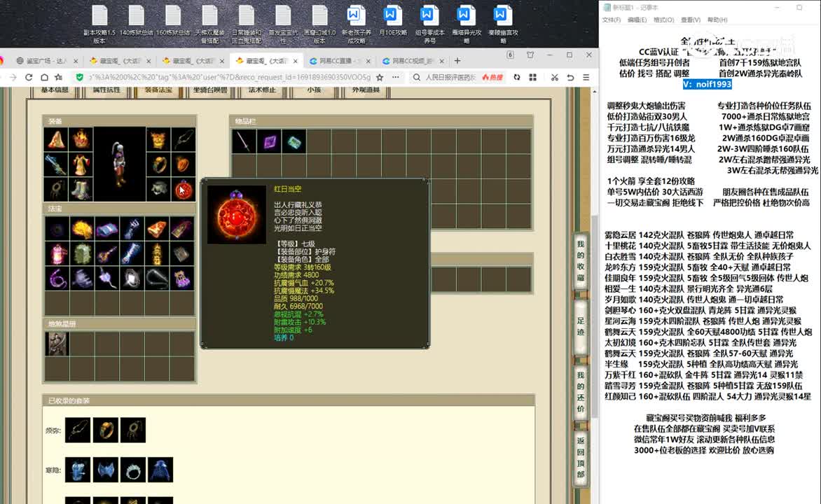Open the 帮助(H) menu in Notepad

[717, 20]
